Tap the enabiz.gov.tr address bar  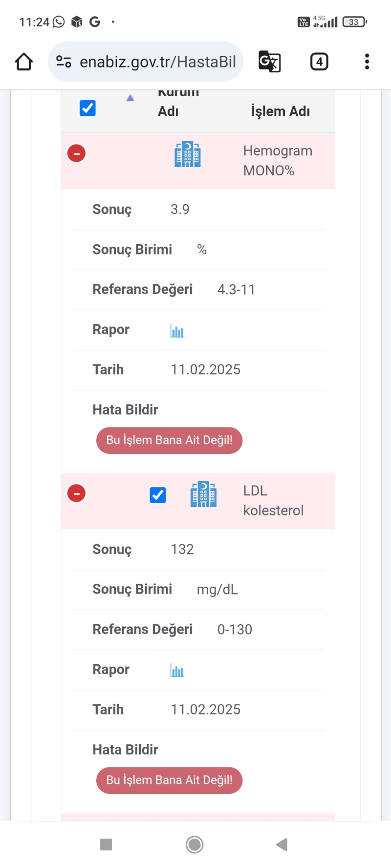click(157, 62)
